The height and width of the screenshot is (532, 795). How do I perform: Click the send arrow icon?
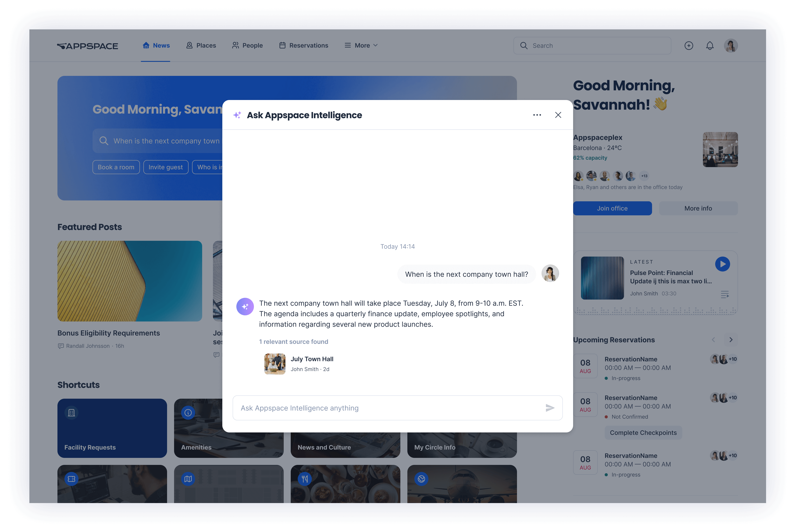[550, 408]
